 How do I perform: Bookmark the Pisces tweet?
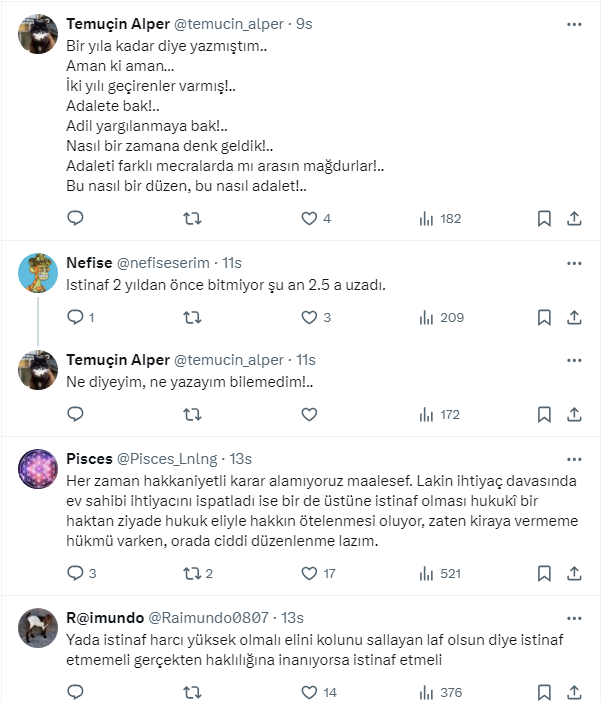(x=544, y=574)
